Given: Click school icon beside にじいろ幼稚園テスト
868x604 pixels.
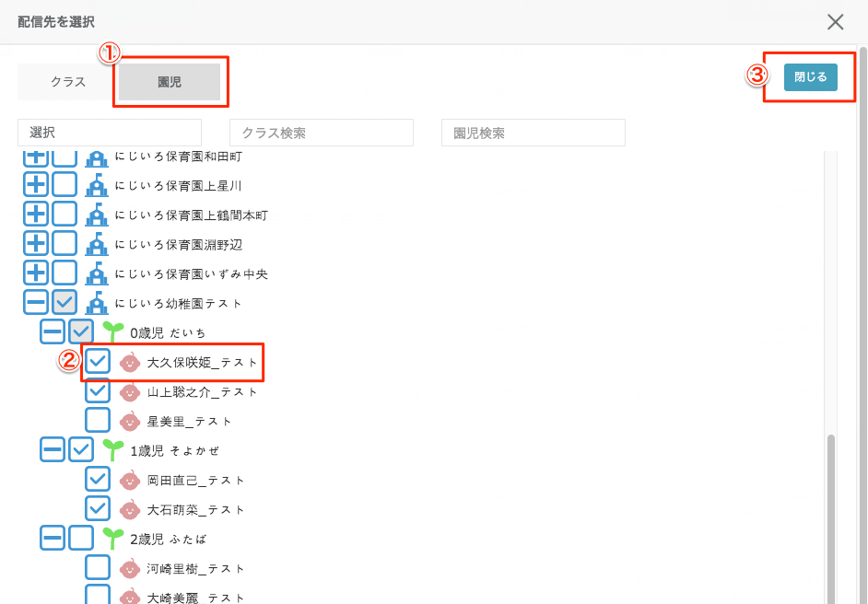Looking at the screenshot, I should click(x=97, y=303).
